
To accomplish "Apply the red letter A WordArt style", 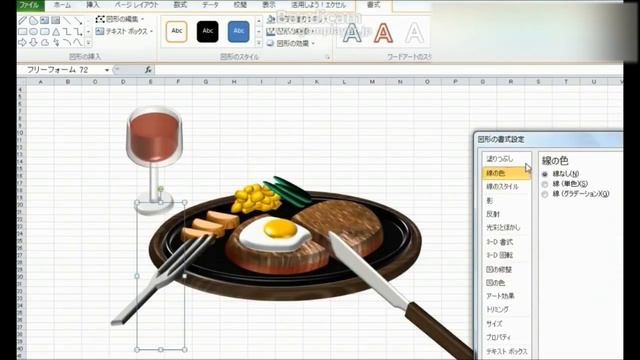I will [x=383, y=33].
